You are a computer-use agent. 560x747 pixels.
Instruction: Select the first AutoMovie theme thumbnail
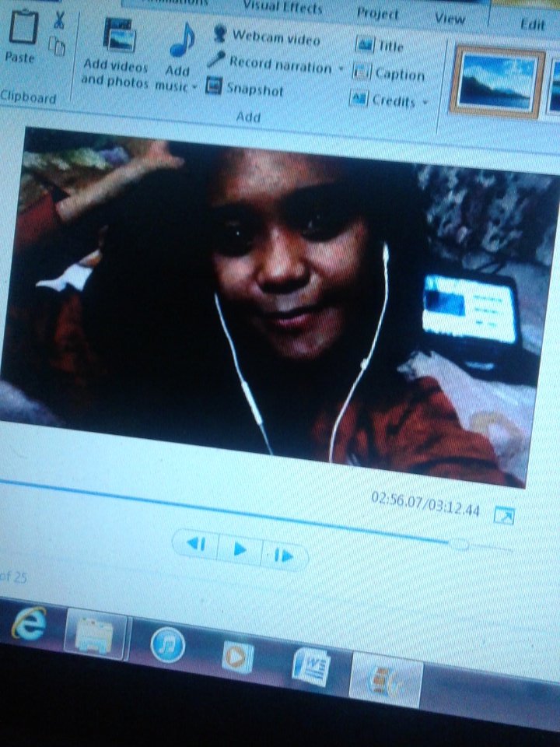497,82
